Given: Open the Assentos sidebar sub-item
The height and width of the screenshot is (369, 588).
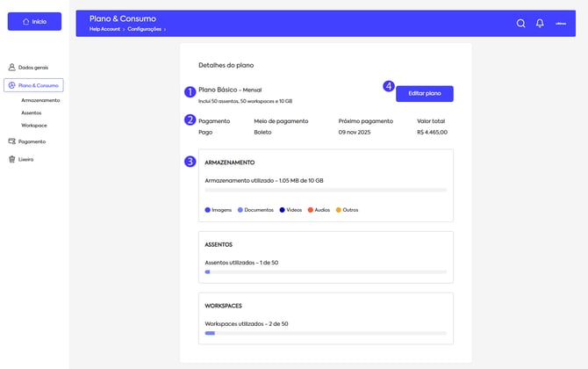Looking at the screenshot, I should pyautogui.click(x=32, y=112).
